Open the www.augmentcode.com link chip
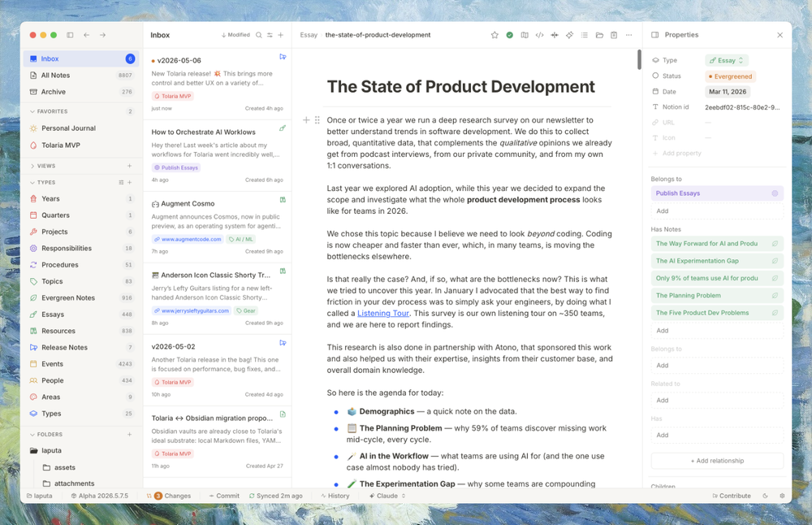The image size is (812, 525). coord(188,240)
